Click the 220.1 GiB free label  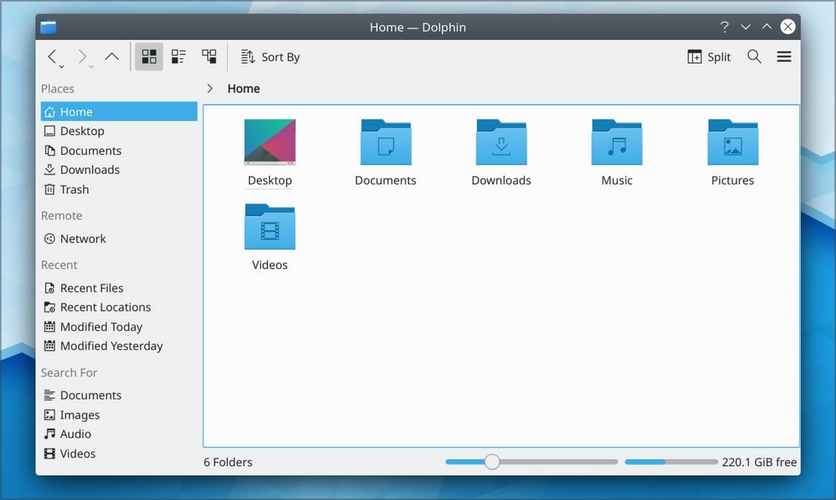point(759,462)
